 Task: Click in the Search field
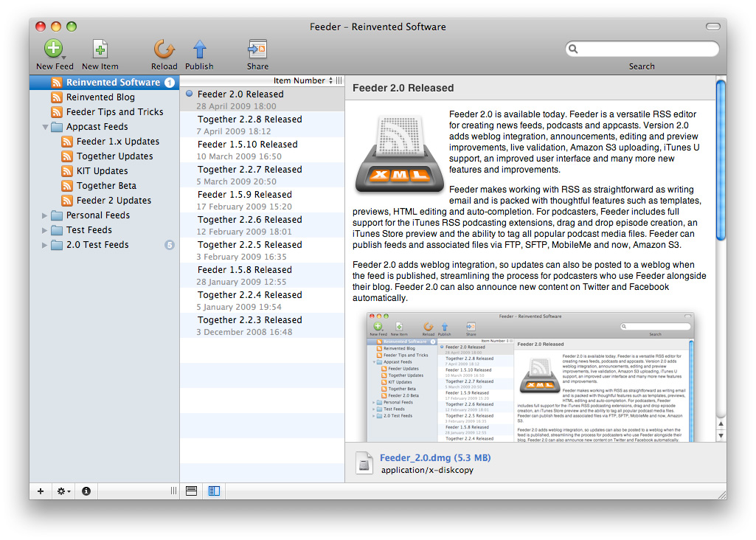642,49
